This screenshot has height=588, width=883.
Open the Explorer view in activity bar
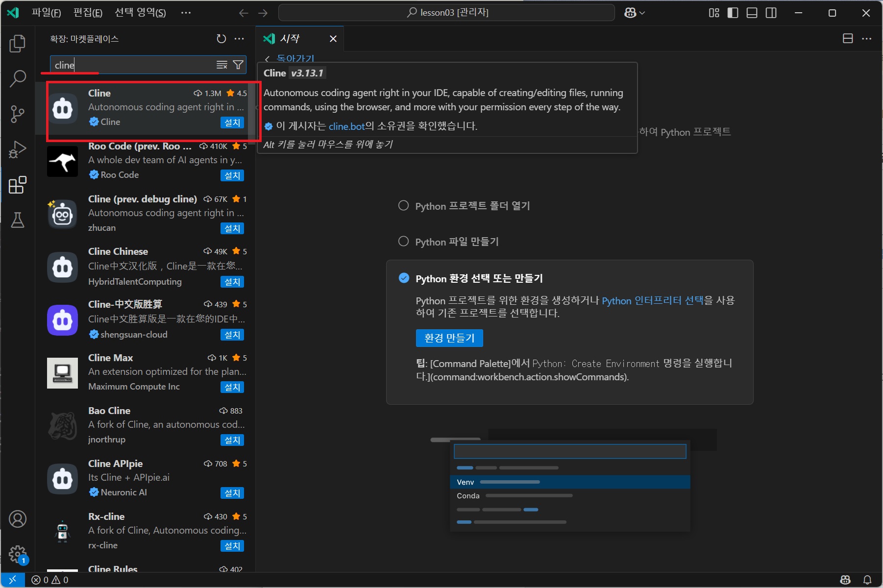tap(18, 44)
